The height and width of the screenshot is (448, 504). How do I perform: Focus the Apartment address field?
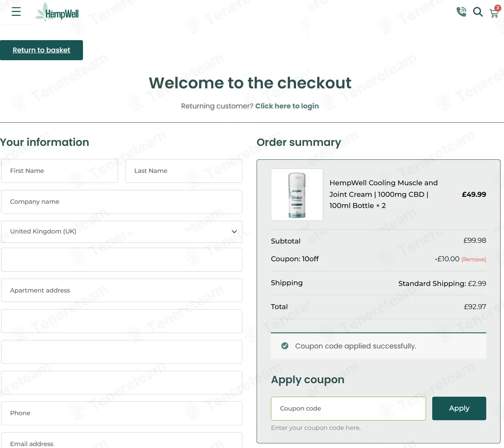click(x=122, y=291)
